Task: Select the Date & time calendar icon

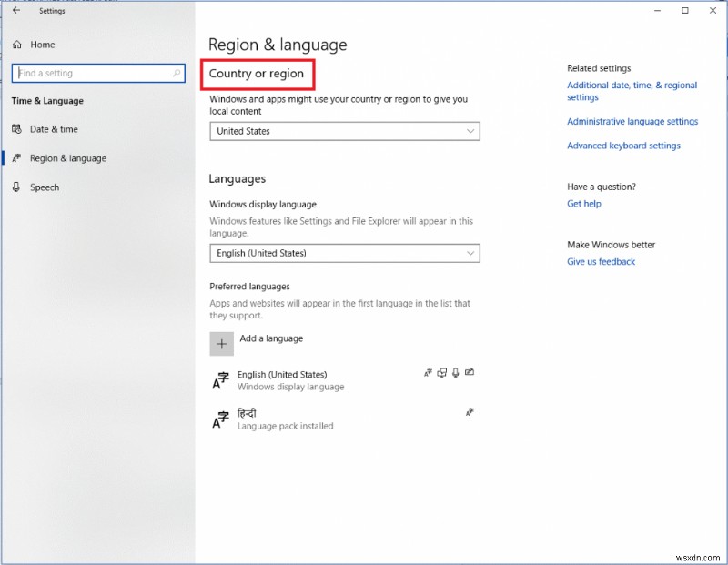Action: [x=18, y=129]
